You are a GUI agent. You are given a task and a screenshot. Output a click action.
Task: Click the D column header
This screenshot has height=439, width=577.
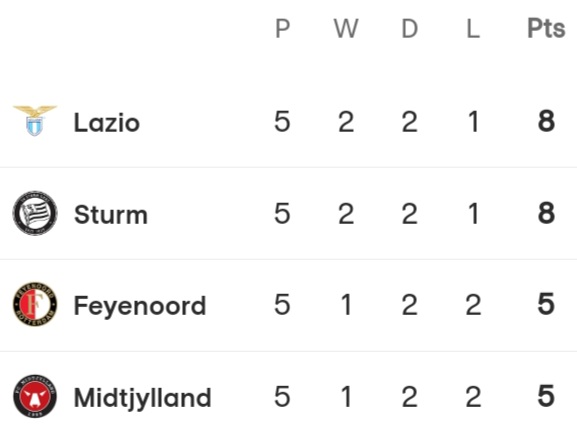(410, 28)
